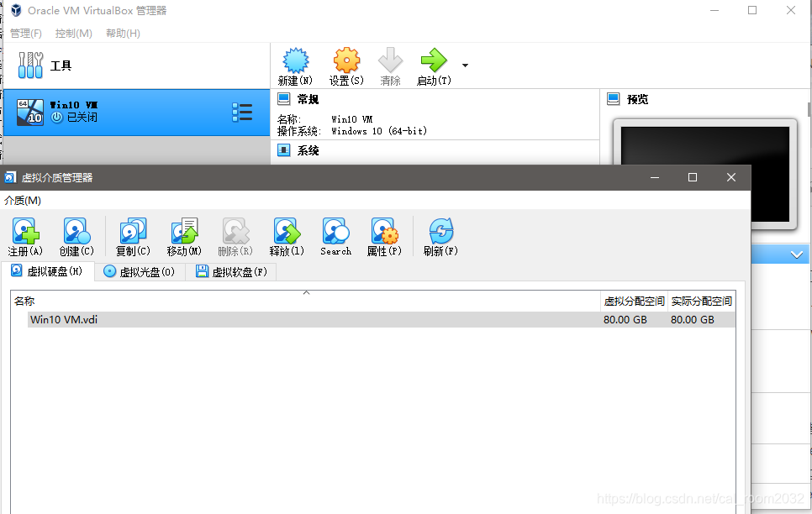Switch to the 虚拟光盘(O) tab
Screen dimensions: 812x514
pyautogui.click(x=140, y=271)
